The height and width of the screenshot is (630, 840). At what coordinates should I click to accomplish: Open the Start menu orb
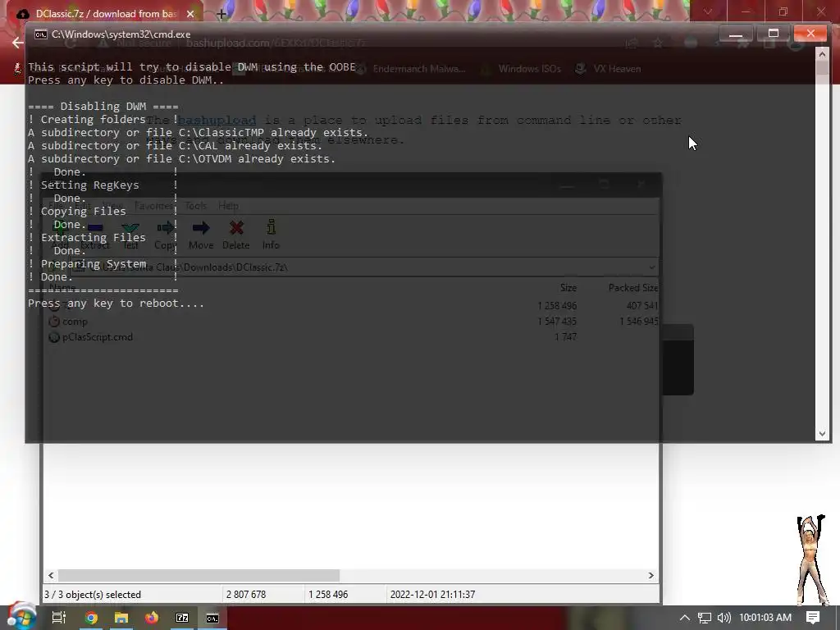pyautogui.click(x=22, y=616)
